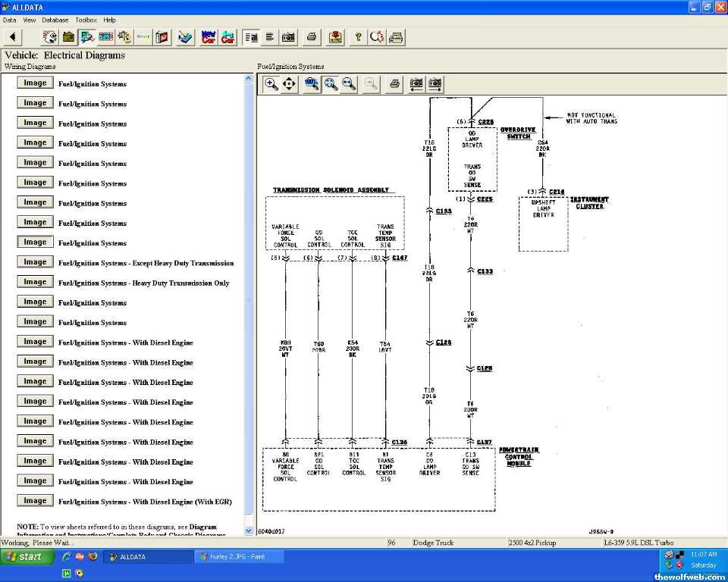The width and height of the screenshot is (728, 582).
Task: Click the "Dodge Truck" status bar entry
Action: pos(433,543)
